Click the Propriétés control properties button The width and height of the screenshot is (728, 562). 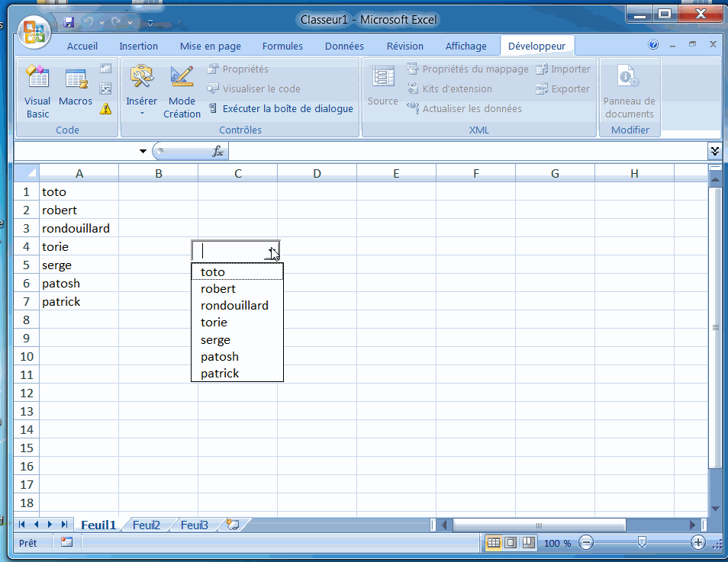click(238, 69)
